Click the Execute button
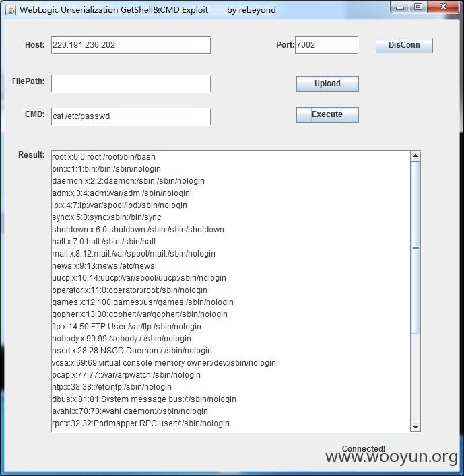The width and height of the screenshot is (464, 476). 327,114
